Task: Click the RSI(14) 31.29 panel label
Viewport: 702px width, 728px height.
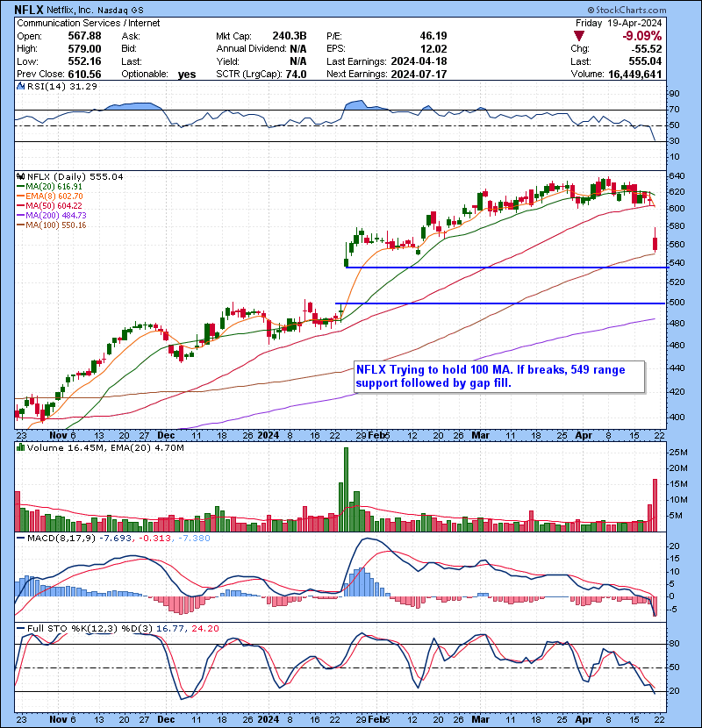Action: 62,86
